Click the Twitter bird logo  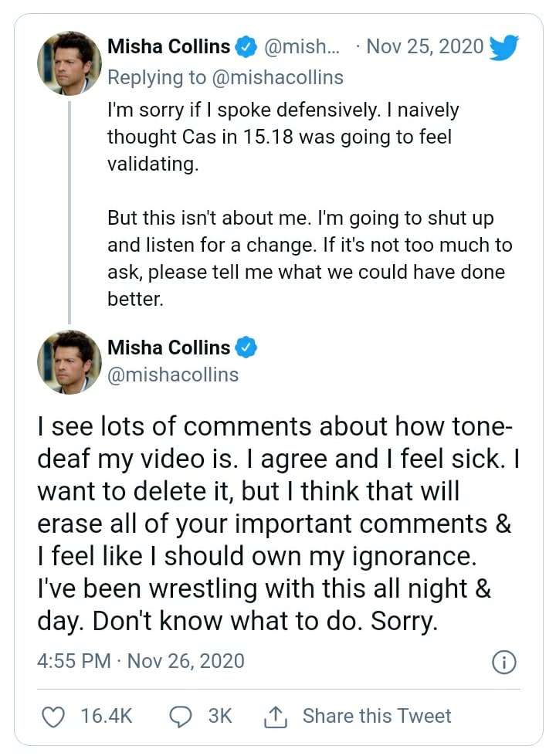point(504,48)
